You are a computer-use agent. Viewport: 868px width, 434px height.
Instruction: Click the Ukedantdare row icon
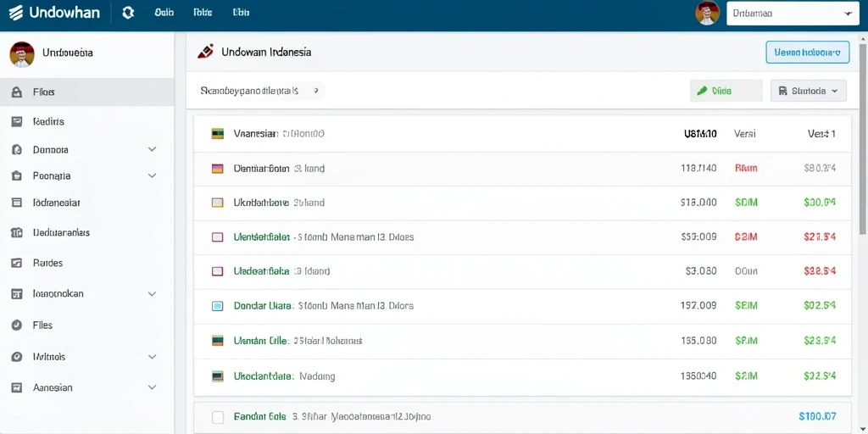[x=218, y=376]
